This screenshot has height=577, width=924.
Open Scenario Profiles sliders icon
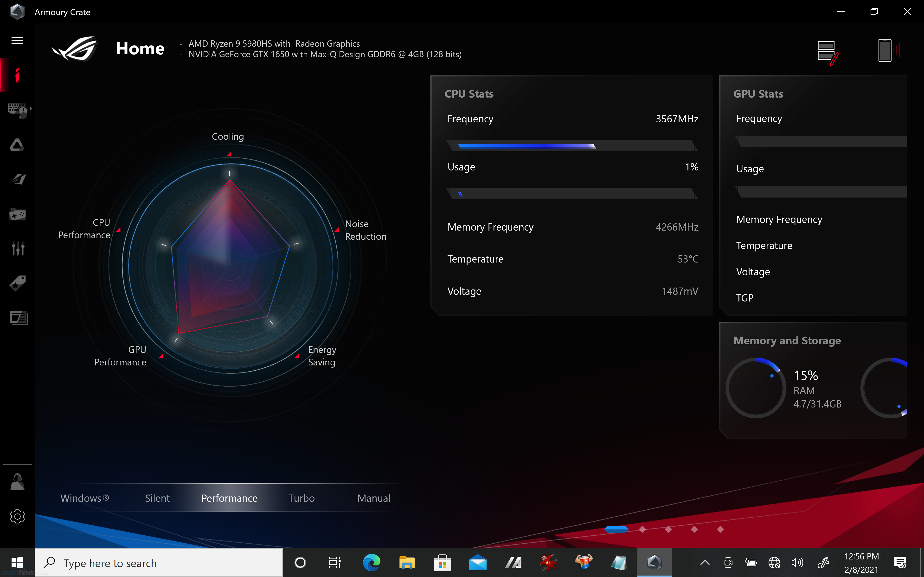pos(18,249)
